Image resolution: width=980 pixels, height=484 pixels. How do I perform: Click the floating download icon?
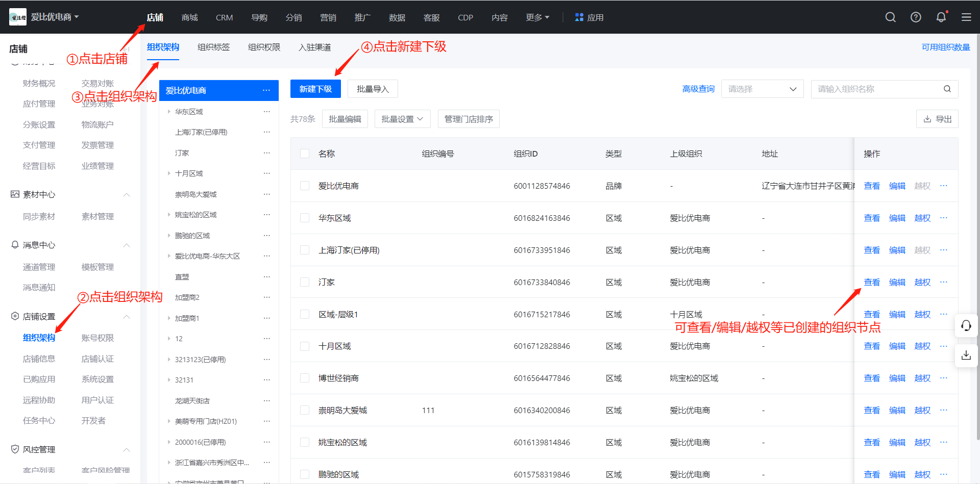pos(966,355)
